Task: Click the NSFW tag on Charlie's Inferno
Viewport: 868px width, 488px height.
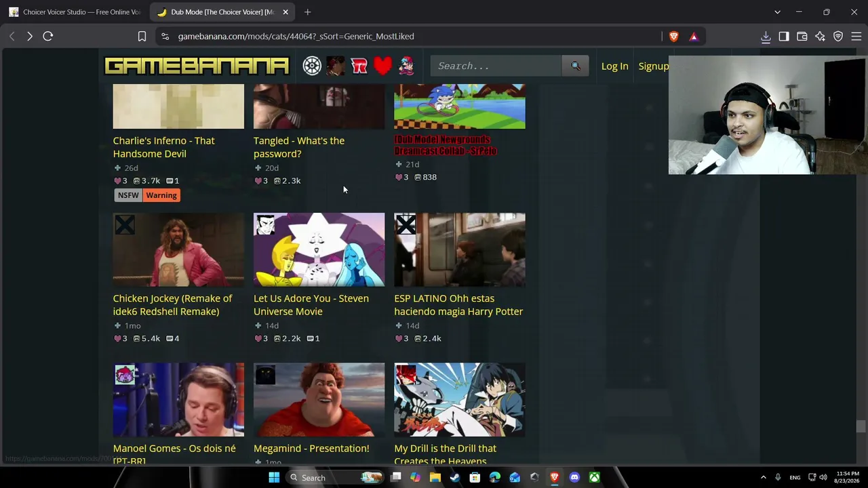Action: [128, 195]
